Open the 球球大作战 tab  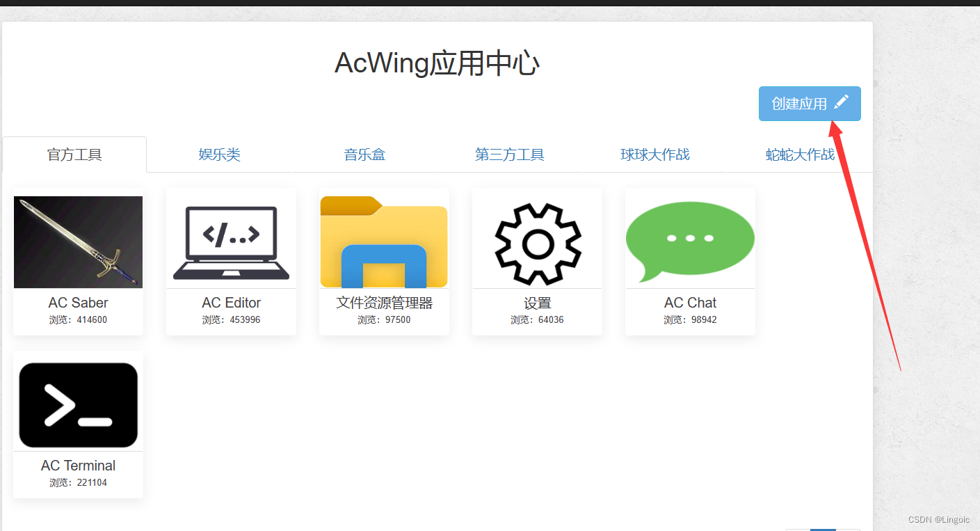point(654,154)
